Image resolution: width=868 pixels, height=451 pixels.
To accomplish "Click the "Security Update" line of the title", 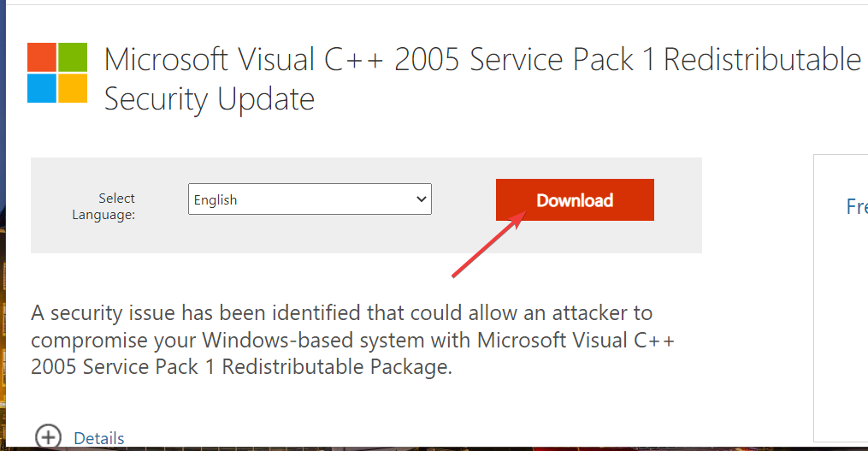I will coord(210,99).
